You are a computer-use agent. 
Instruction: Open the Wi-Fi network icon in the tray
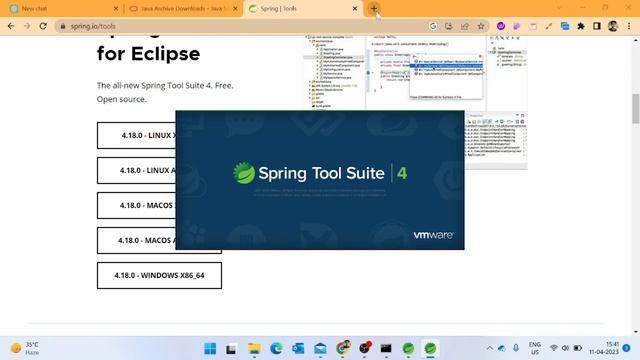click(553, 348)
